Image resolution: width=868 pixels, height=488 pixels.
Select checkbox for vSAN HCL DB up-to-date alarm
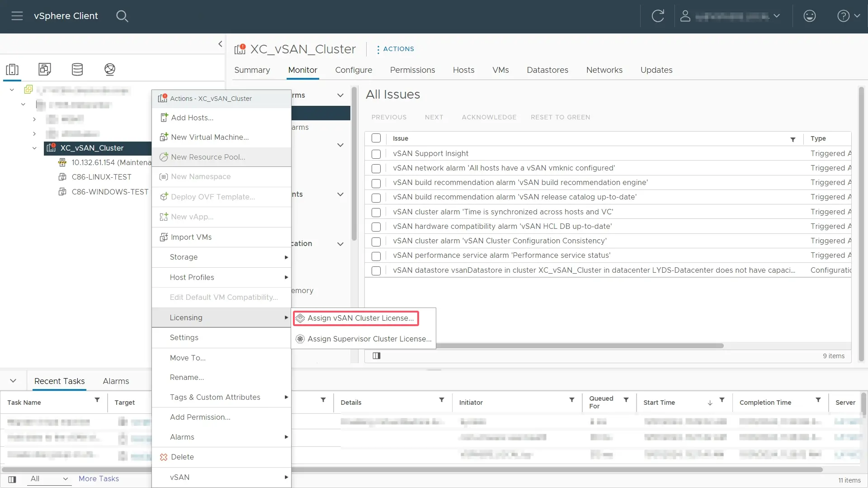pyautogui.click(x=376, y=227)
